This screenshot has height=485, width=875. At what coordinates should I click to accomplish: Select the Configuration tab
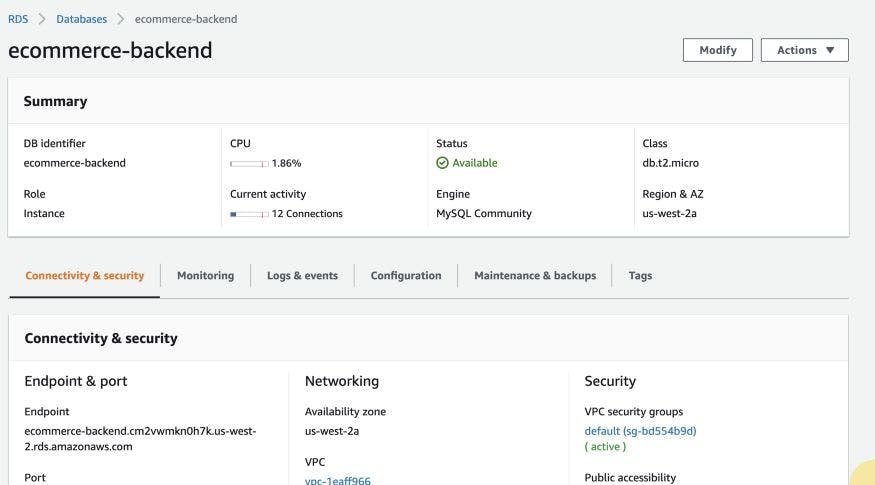click(x=405, y=276)
